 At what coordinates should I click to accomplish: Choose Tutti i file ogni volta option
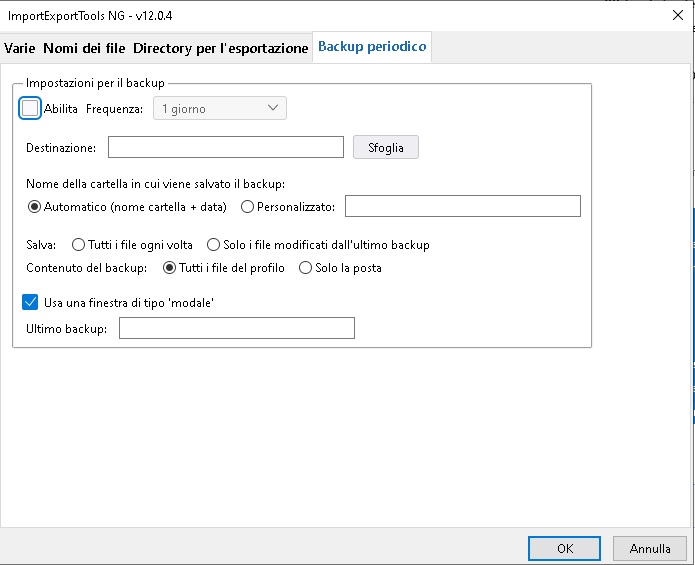point(78,245)
